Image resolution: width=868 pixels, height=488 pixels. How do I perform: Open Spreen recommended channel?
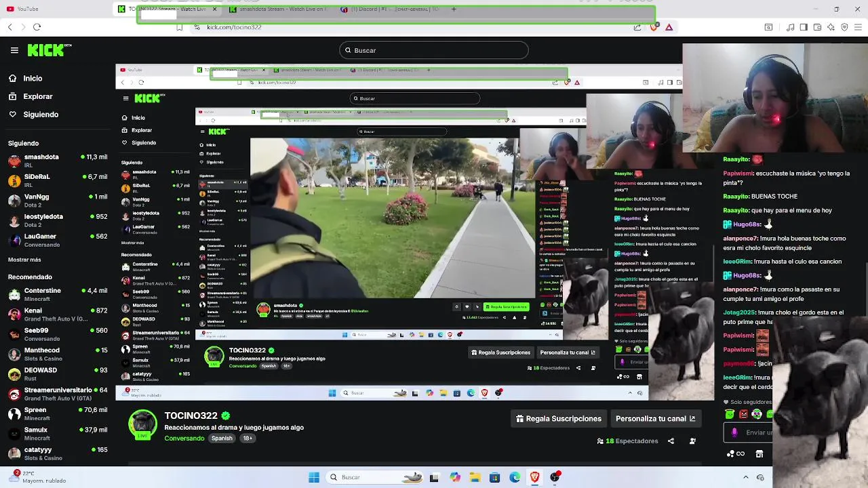tap(58, 413)
